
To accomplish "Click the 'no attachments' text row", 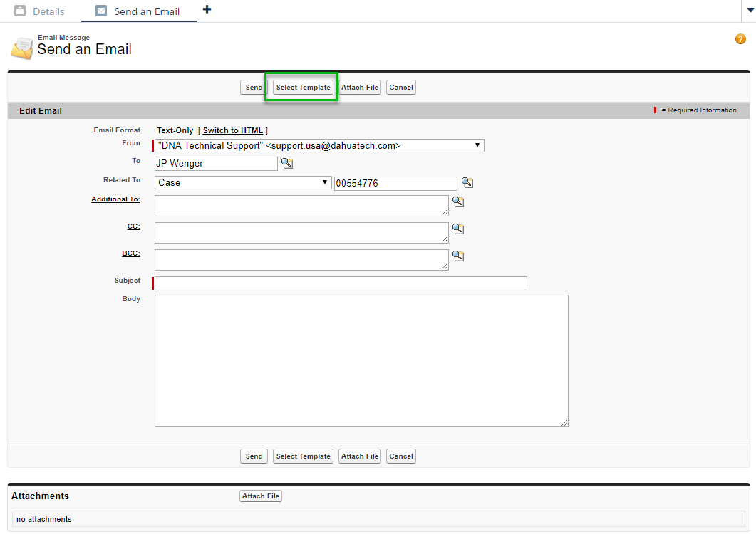I will pos(378,519).
